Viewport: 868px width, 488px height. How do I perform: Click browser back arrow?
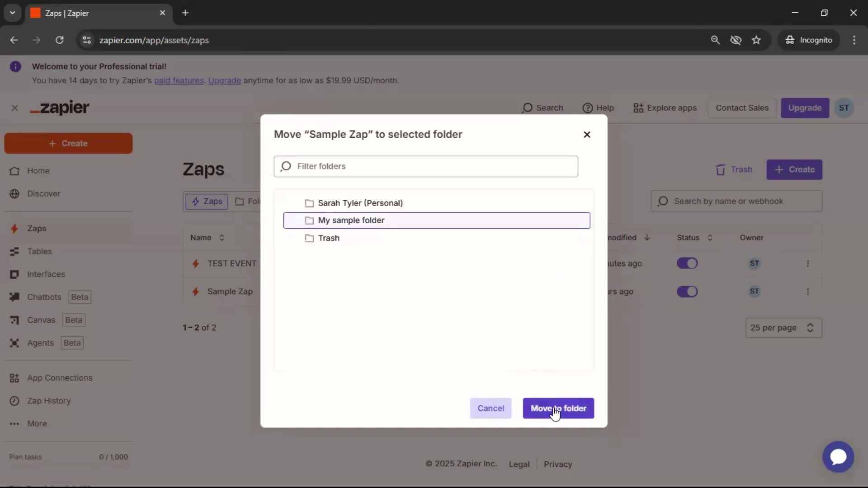pos(14,40)
